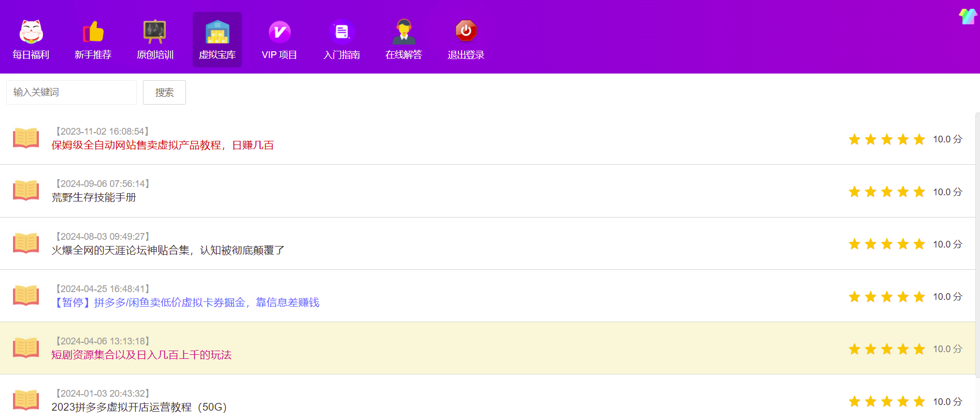Image resolution: width=980 pixels, height=420 pixels.
Task: Click the lucky cat 每日福利 icon
Action: [31, 32]
